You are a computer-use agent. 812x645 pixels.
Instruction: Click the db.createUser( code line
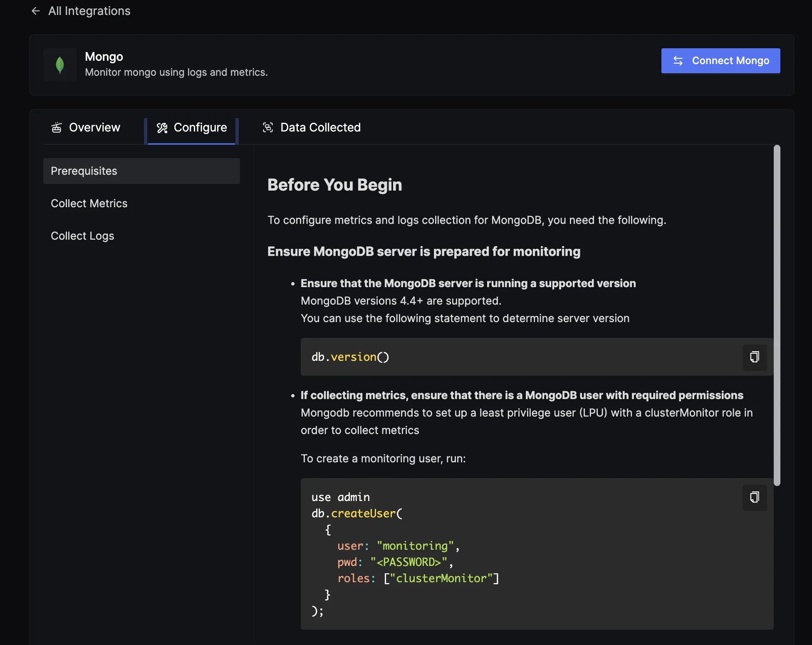357,514
